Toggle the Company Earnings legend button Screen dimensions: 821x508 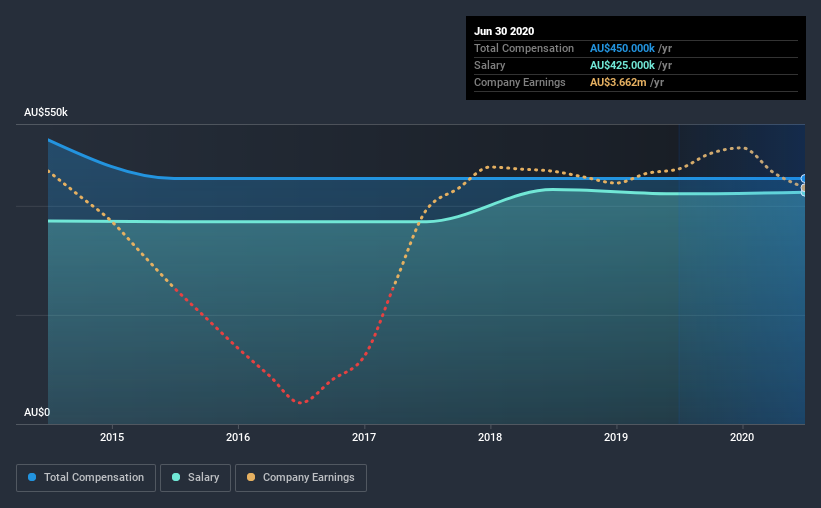(301, 478)
